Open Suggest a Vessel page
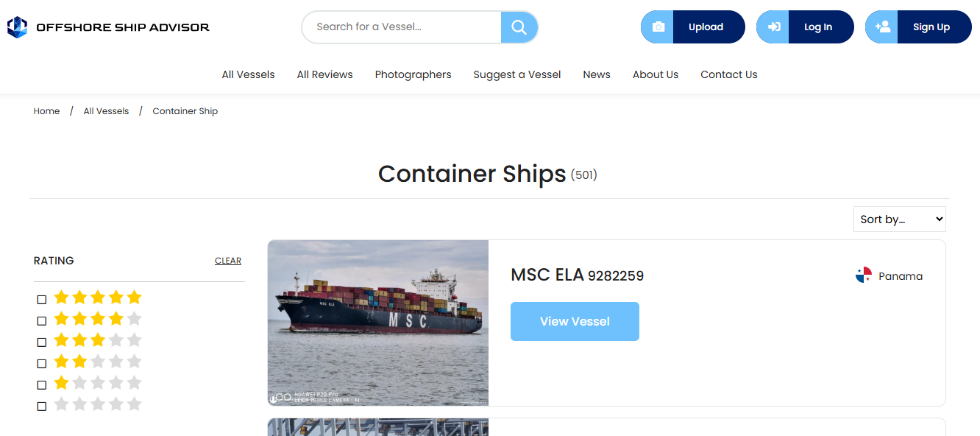Image resolution: width=980 pixels, height=436 pixels. click(517, 74)
